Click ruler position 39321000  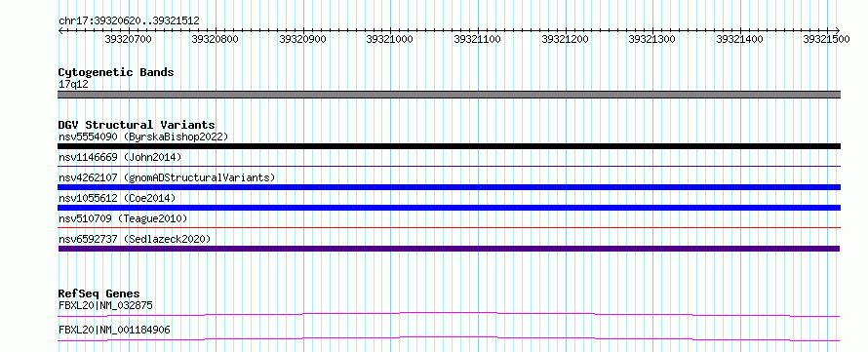(390, 39)
